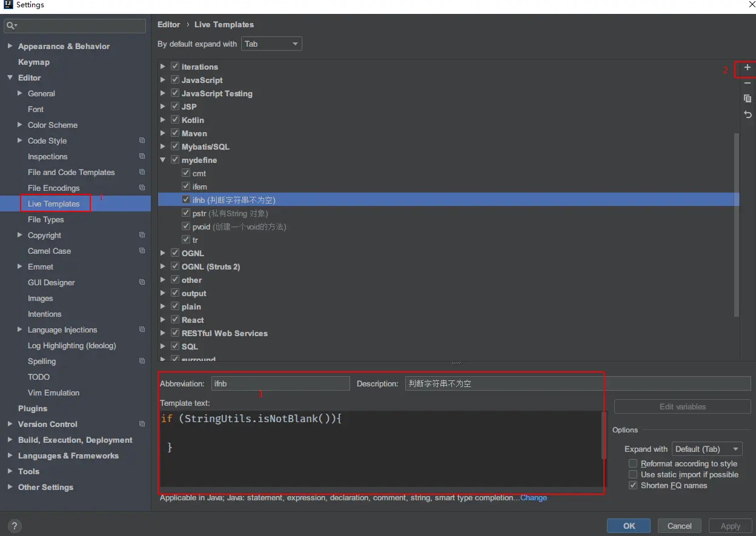756x536 pixels.
Task: Click project-level icon beside File and Code Templates
Action: (x=142, y=172)
